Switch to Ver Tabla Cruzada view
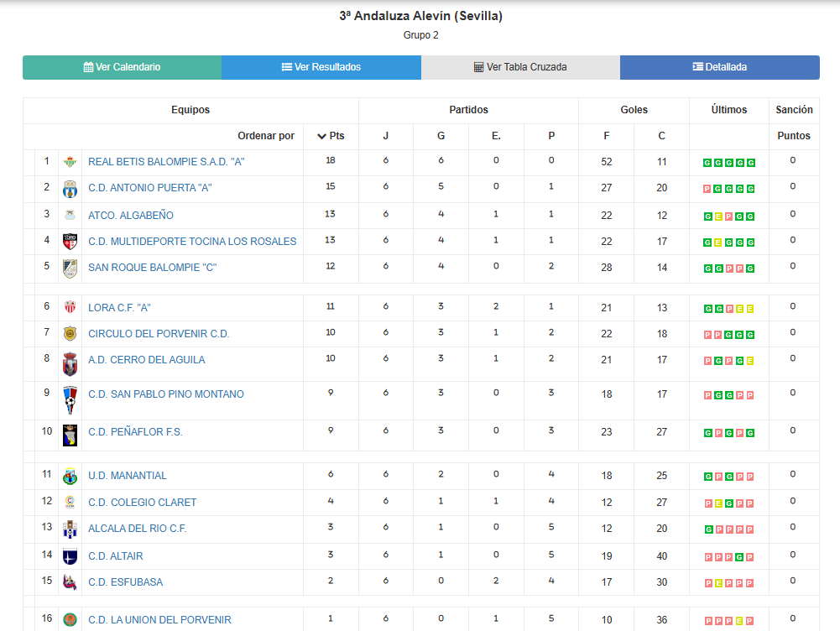The image size is (840, 631). [521, 67]
